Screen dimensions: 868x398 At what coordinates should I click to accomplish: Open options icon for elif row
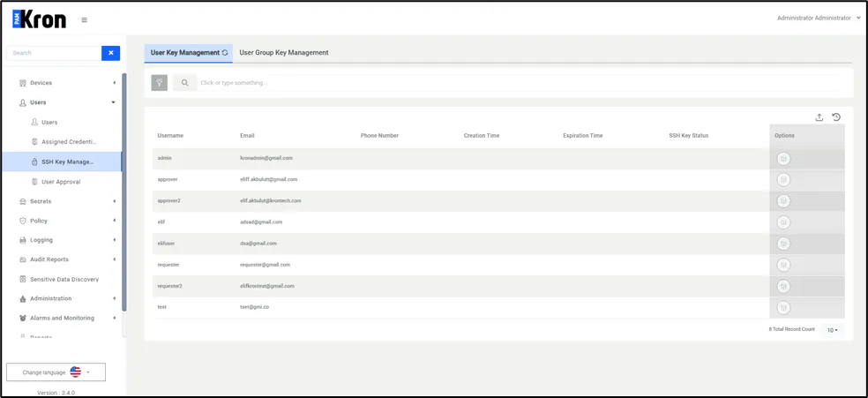(783, 222)
